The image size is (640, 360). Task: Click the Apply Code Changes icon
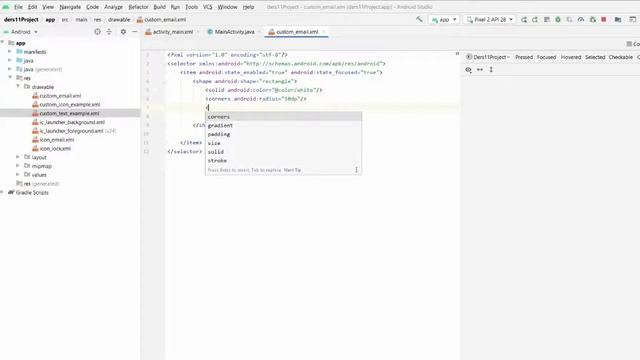pyautogui.click(x=547, y=20)
